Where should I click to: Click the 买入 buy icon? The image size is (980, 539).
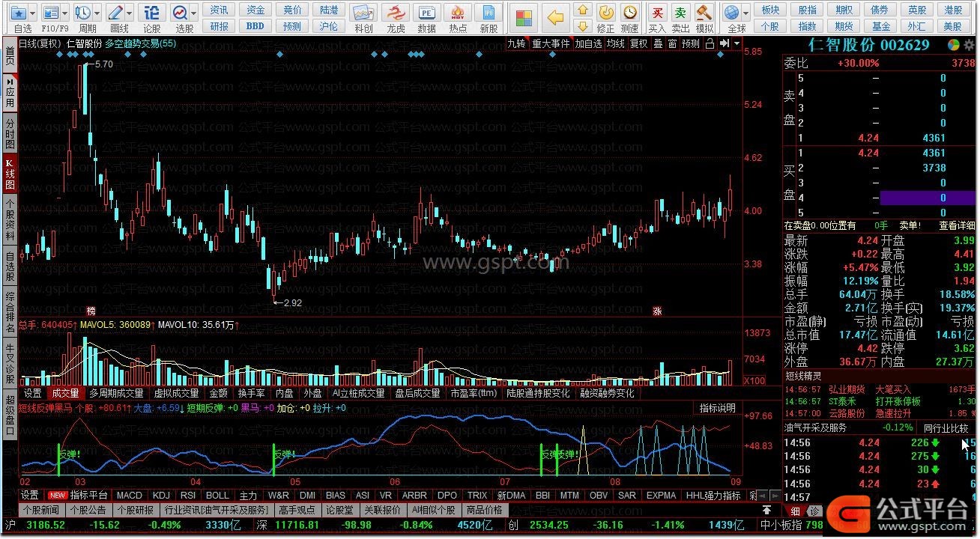657,13
